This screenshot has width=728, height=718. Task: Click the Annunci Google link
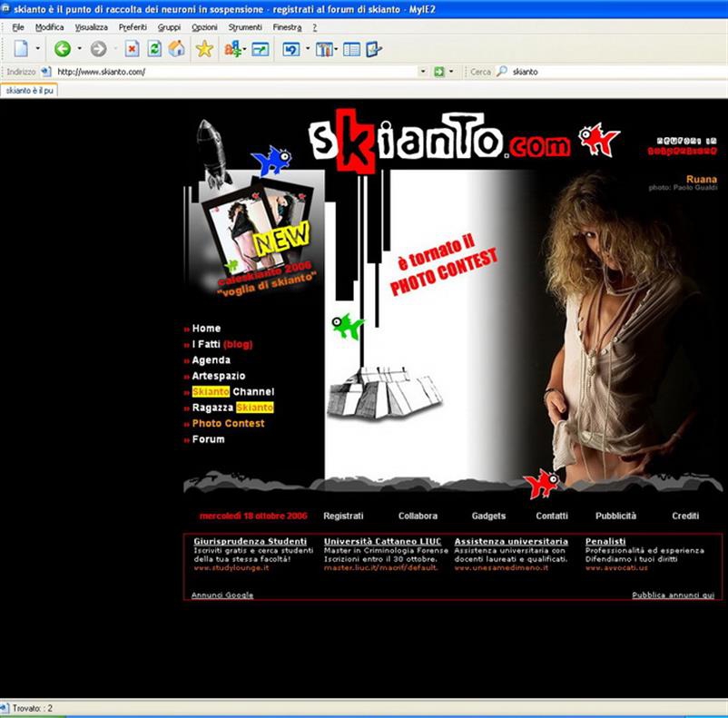222,595
